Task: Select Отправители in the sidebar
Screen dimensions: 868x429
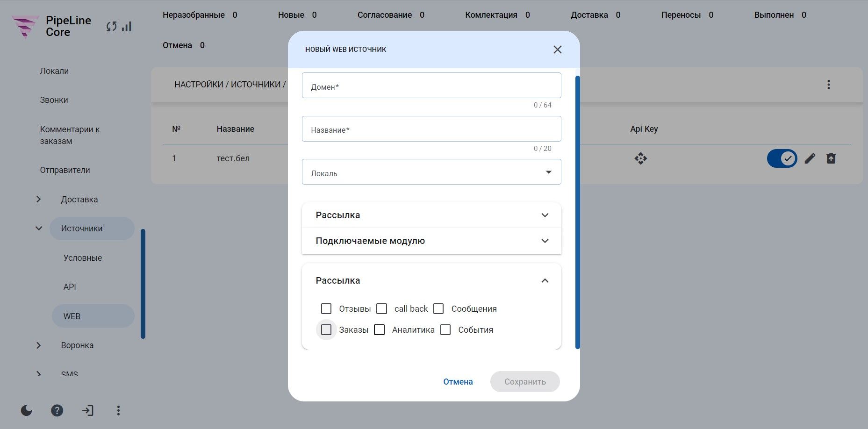Action: tap(65, 170)
